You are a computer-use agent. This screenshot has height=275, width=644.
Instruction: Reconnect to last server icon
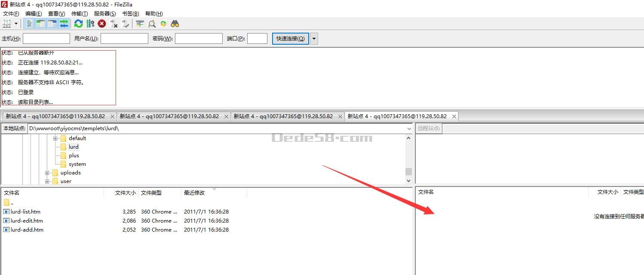coord(125,24)
